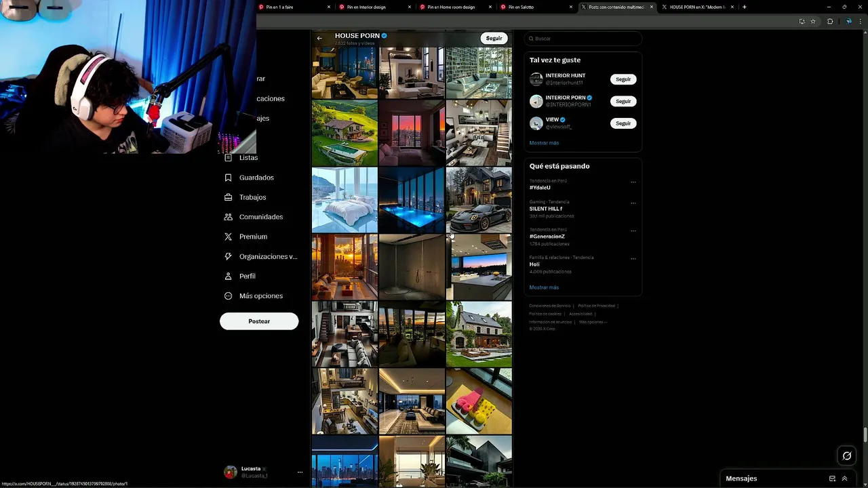Follow VIEW account
This screenshot has height=488, width=868.
[623, 123]
